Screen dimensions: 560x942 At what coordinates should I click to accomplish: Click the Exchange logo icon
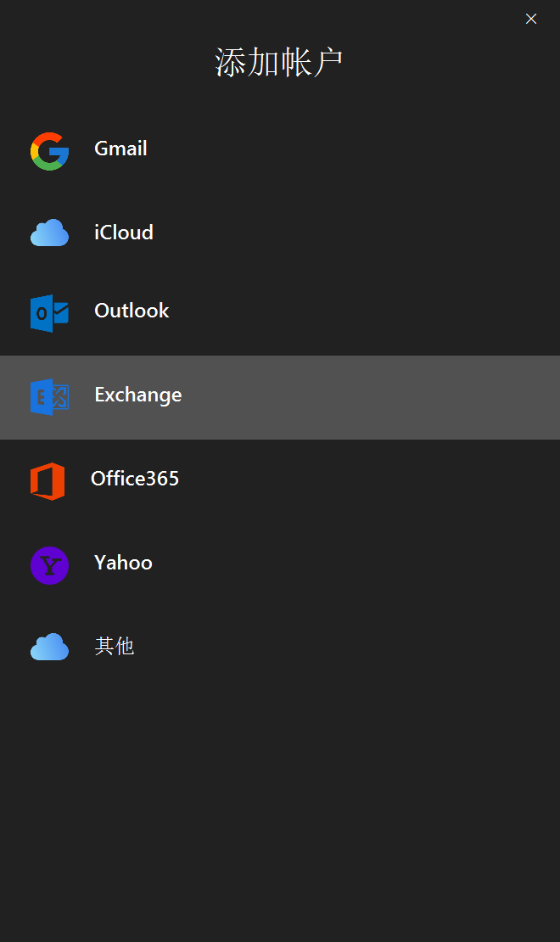tap(49, 397)
